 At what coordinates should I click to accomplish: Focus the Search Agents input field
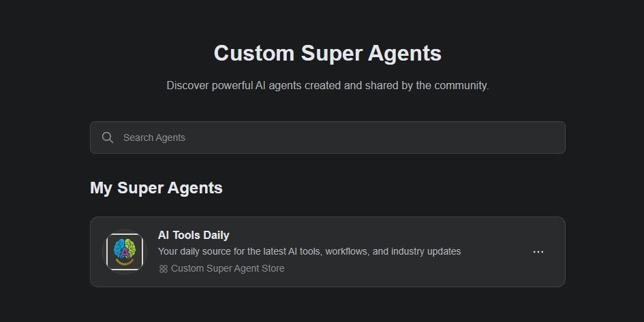[x=327, y=138]
